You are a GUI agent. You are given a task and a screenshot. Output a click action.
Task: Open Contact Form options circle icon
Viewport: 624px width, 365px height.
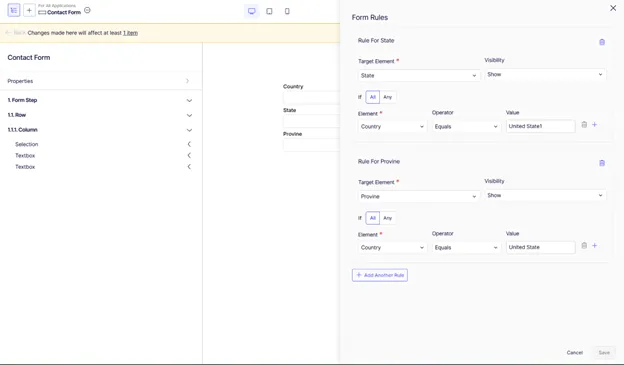click(87, 10)
